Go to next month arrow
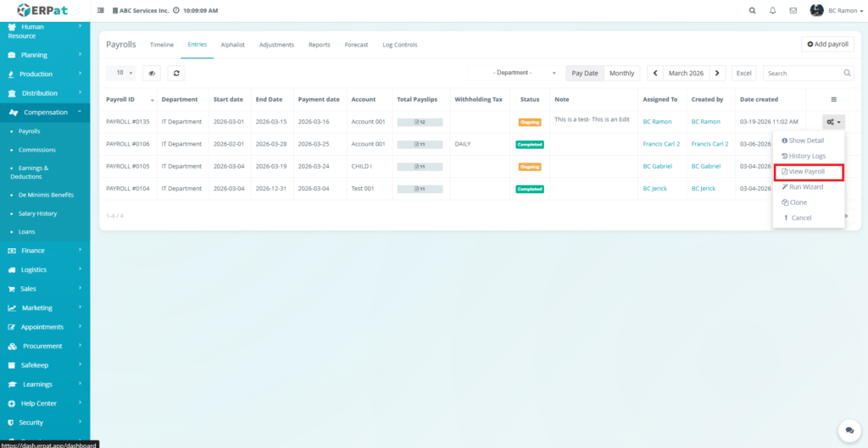 tap(718, 74)
